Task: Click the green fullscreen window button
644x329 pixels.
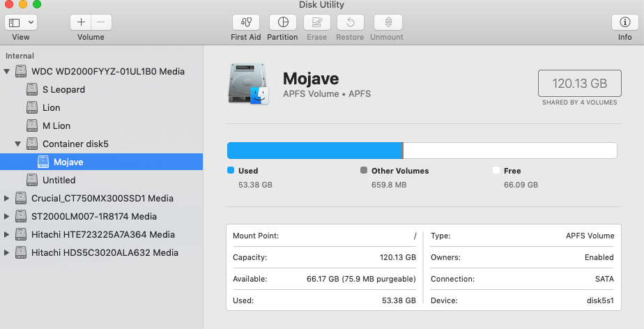Action: [36, 4]
